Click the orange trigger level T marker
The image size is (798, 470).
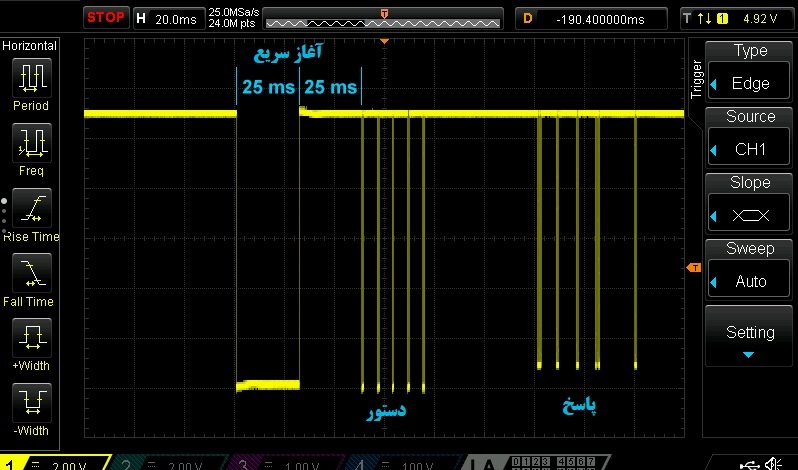[x=694, y=268]
